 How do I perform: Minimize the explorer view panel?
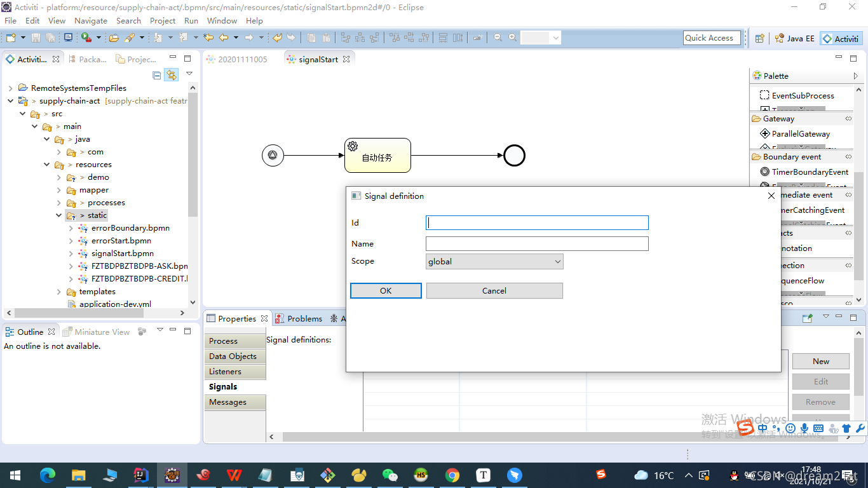(x=173, y=58)
